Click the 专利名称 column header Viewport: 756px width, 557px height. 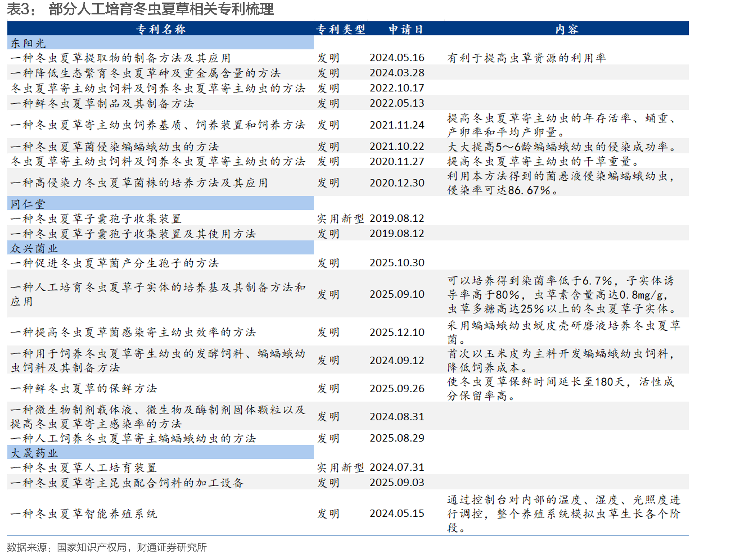click(x=161, y=29)
